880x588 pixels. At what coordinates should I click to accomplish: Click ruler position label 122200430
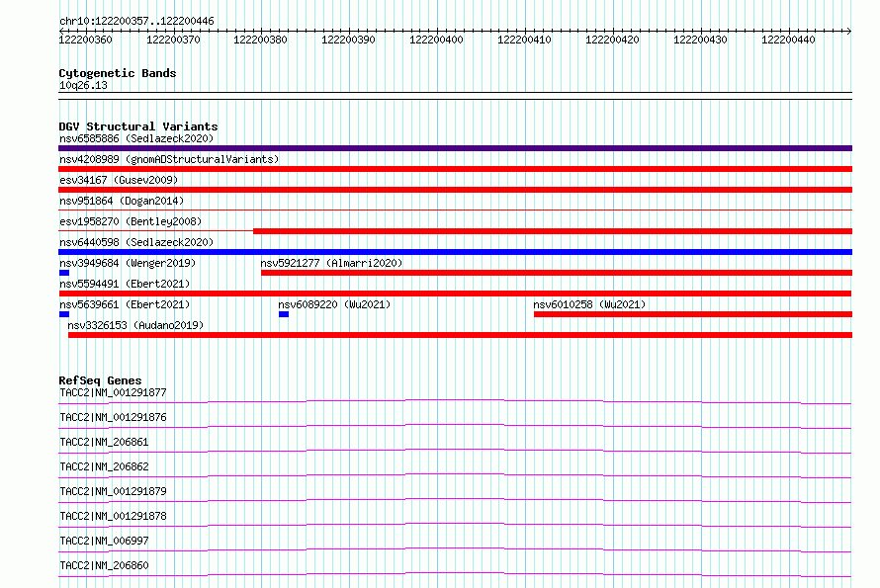(700, 40)
